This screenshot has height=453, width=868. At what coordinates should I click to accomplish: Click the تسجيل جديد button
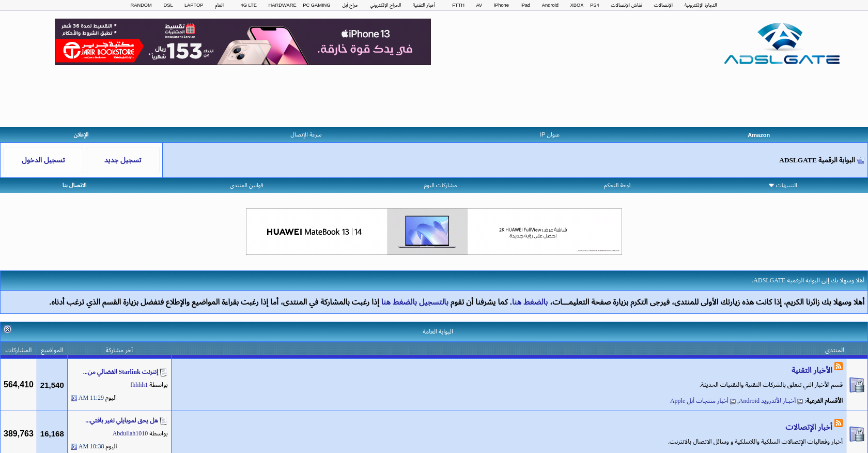pos(123,160)
